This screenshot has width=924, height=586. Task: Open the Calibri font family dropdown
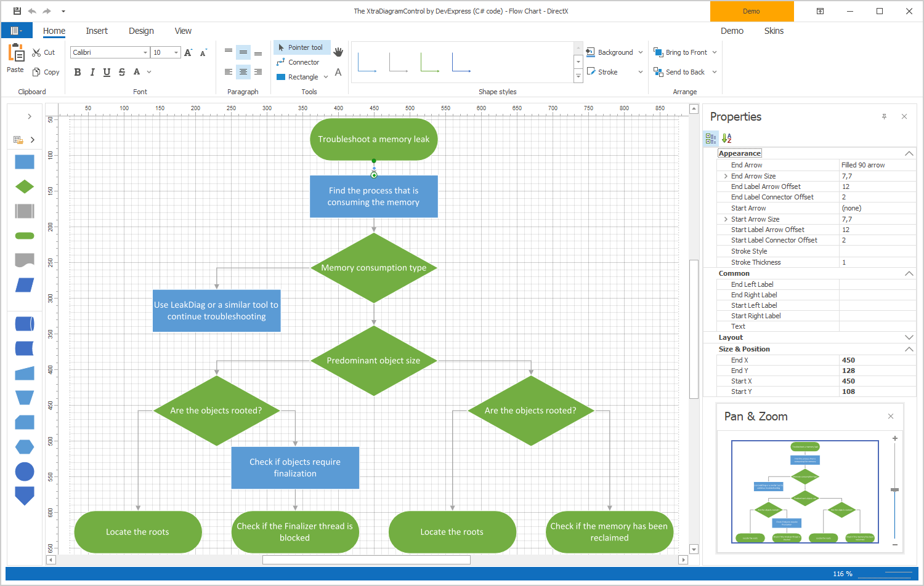click(x=146, y=52)
